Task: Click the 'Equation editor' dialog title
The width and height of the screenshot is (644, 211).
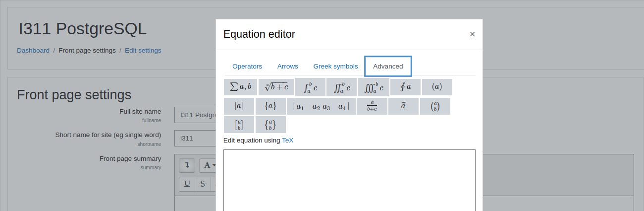Action: tap(259, 34)
